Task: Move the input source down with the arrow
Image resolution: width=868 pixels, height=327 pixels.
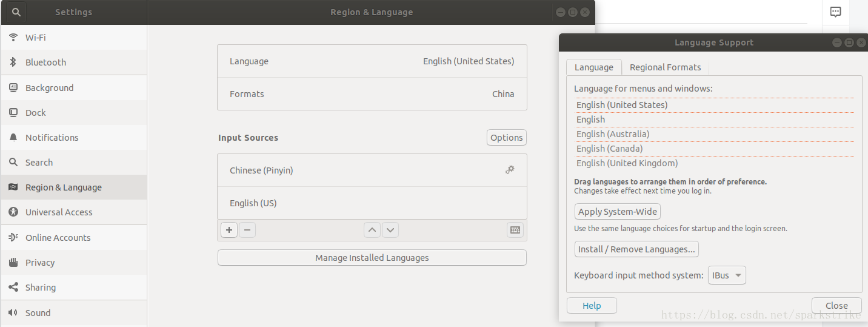Action: (390, 230)
